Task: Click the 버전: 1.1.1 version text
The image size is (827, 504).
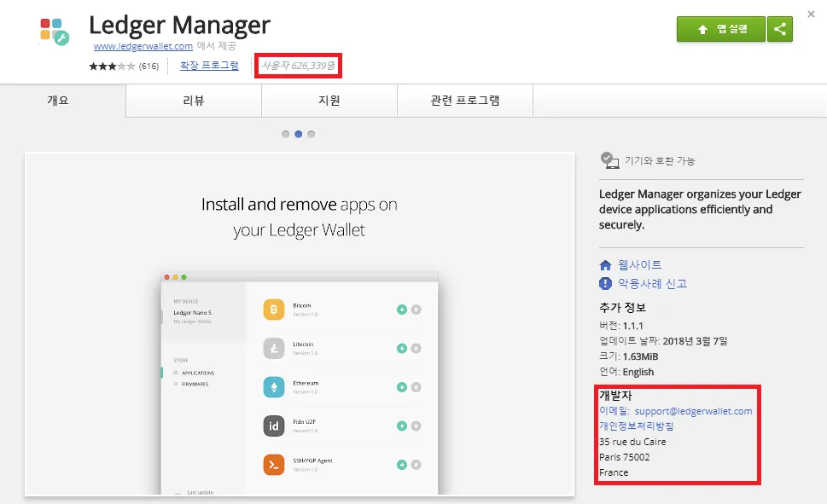Action: (621, 326)
